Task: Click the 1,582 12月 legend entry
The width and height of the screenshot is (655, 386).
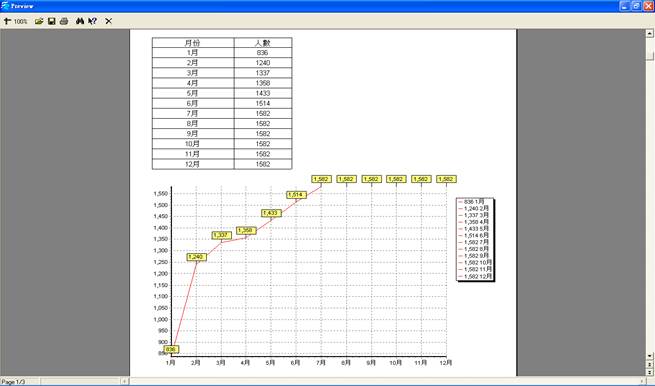Action: [475, 276]
